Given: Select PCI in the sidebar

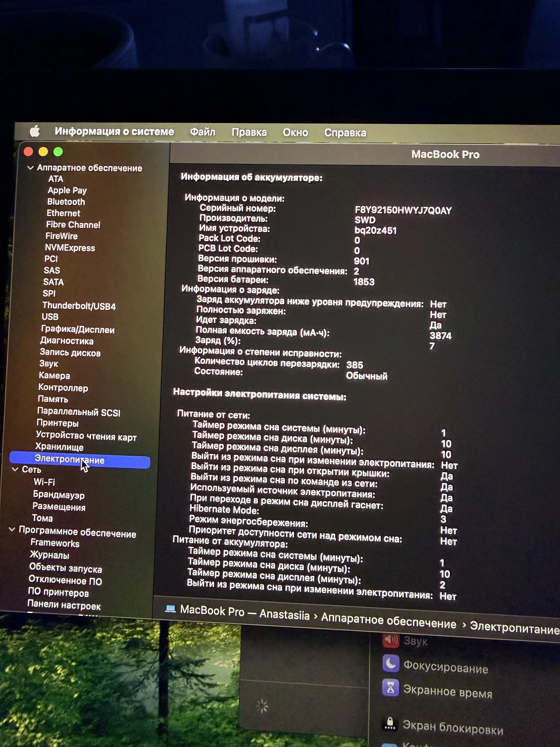Looking at the screenshot, I should tap(51, 259).
